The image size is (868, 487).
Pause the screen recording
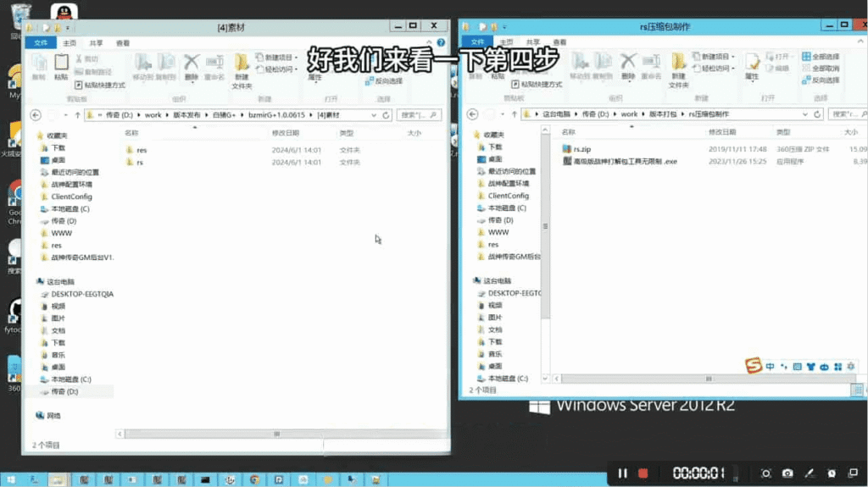click(623, 473)
